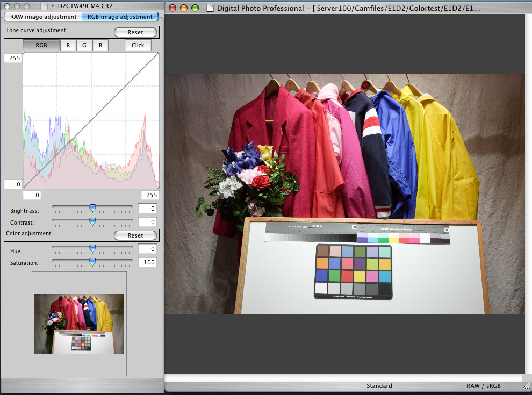This screenshot has height=395, width=532.
Task: Click the tone curve output max 255 field
Action: (x=13, y=58)
